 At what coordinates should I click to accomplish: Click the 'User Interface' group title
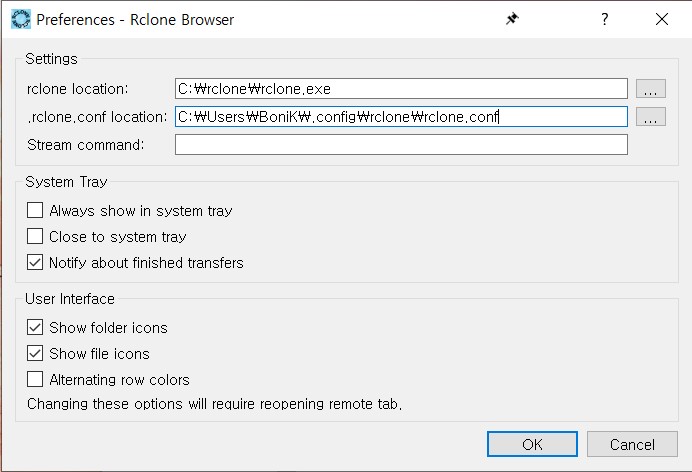[70, 299]
